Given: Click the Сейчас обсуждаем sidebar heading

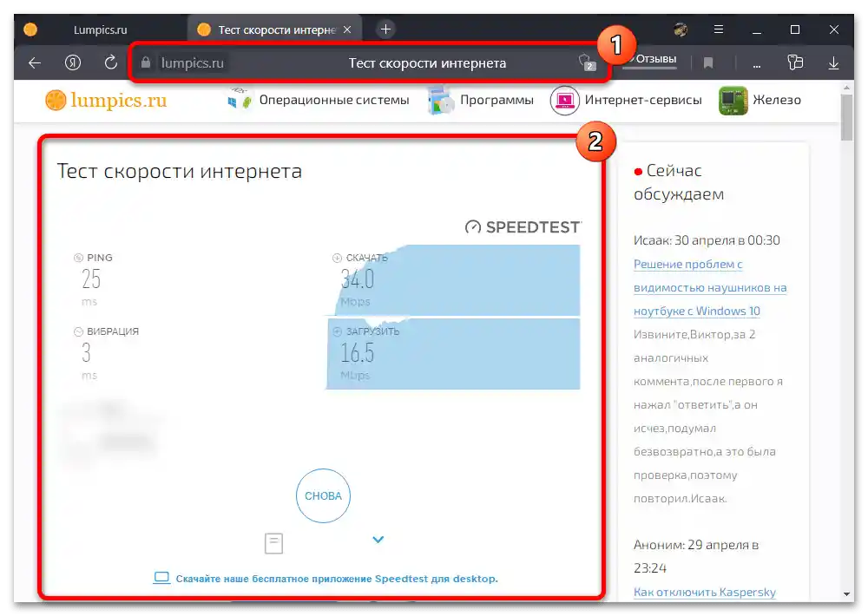Looking at the screenshot, I should tap(679, 182).
